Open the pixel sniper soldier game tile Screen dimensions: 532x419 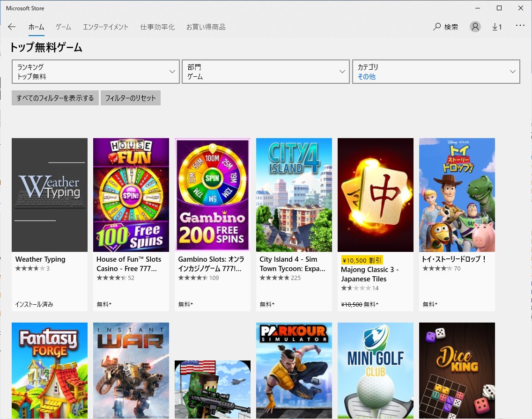click(x=213, y=390)
